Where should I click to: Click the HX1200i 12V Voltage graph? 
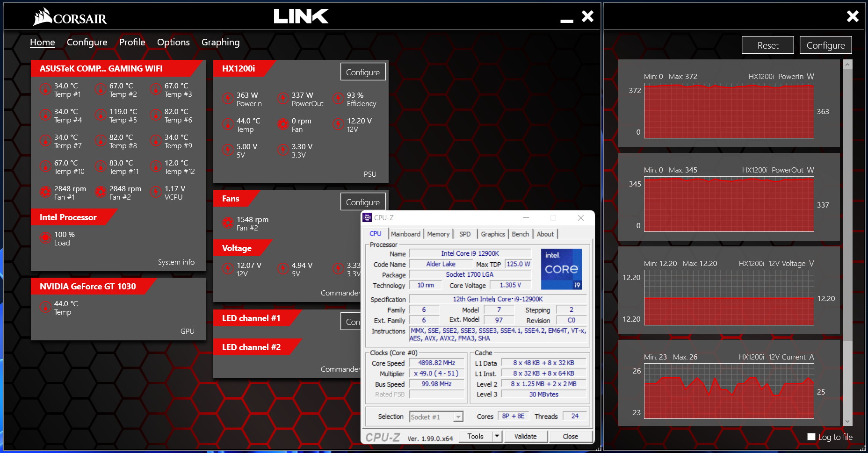coord(729,298)
